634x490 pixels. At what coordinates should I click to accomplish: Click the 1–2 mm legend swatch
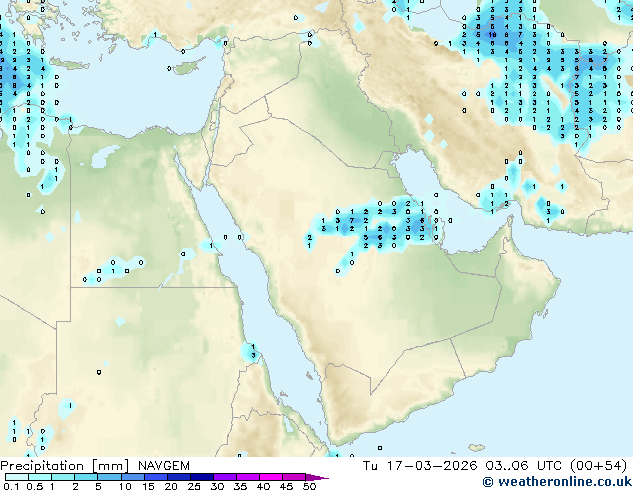(x=63, y=477)
